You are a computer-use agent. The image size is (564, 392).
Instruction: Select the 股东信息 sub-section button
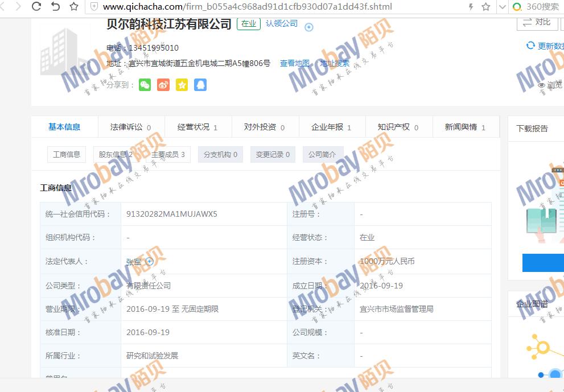pos(116,154)
